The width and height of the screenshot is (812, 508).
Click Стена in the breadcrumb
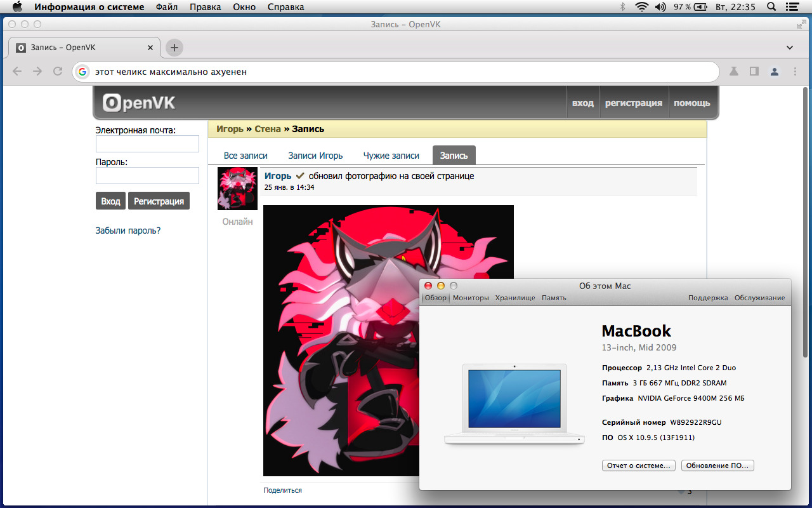click(268, 129)
